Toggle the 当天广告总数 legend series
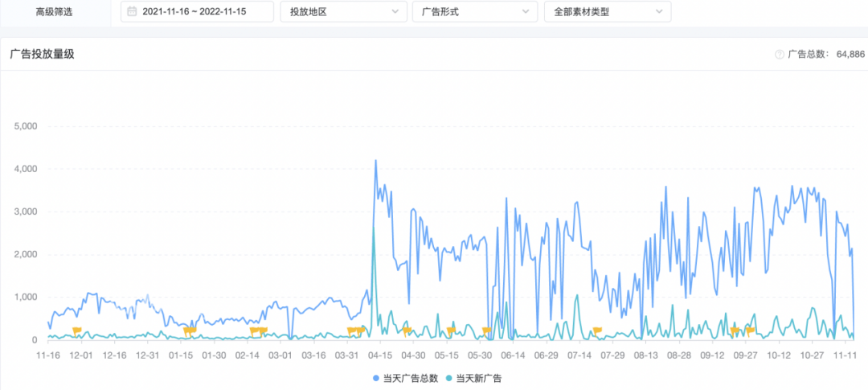The height and width of the screenshot is (390, 868). [405, 379]
